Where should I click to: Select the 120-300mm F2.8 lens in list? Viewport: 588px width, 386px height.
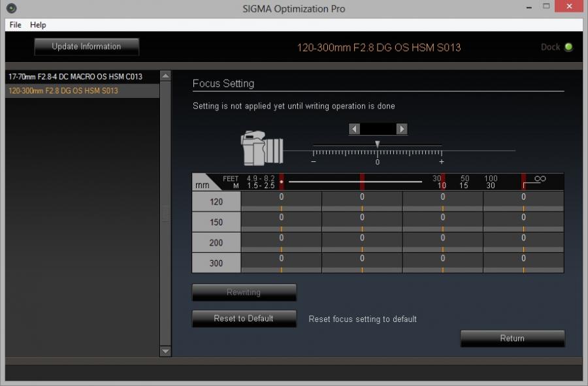pyautogui.click(x=63, y=91)
